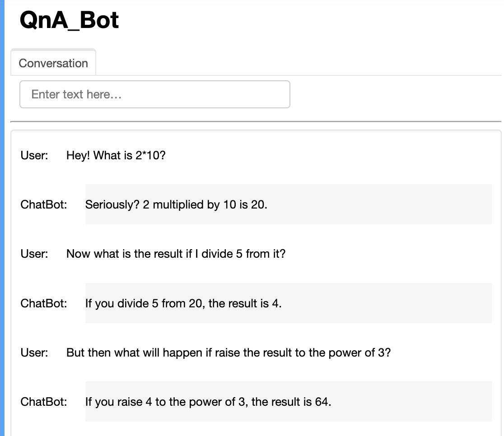
Task: Click user message about power of 3
Action: (229, 353)
